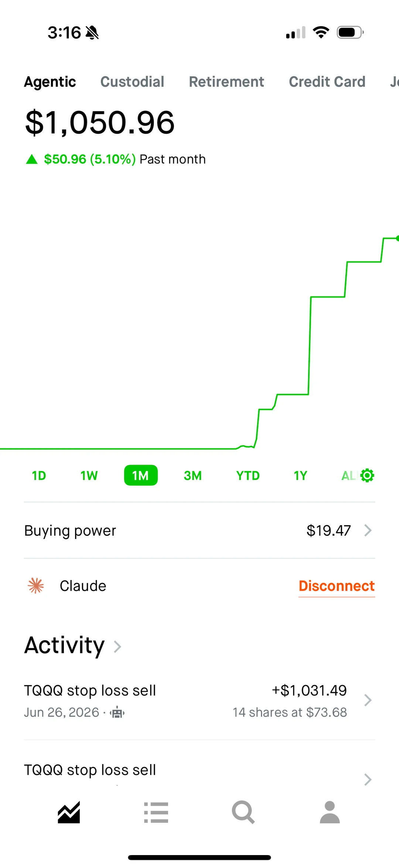Image resolution: width=399 pixels, height=868 pixels.
Task: Tap the green endpoint dot on chart
Action: point(397,238)
